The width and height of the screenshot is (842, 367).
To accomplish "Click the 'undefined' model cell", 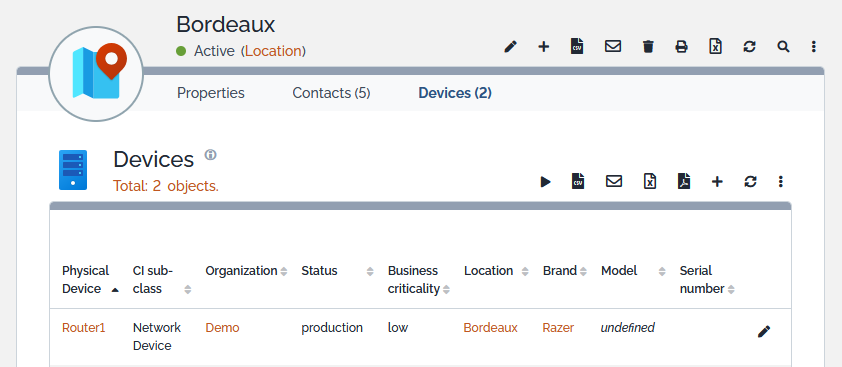I will click(x=627, y=328).
